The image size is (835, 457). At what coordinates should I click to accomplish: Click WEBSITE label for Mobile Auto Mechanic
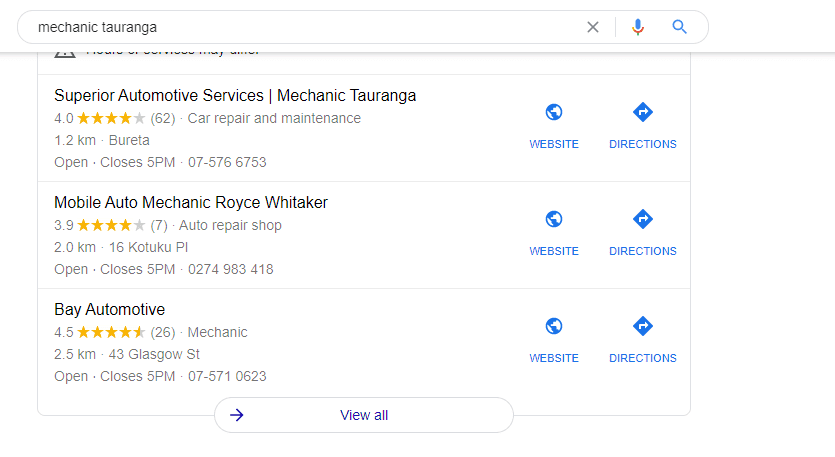coord(554,251)
